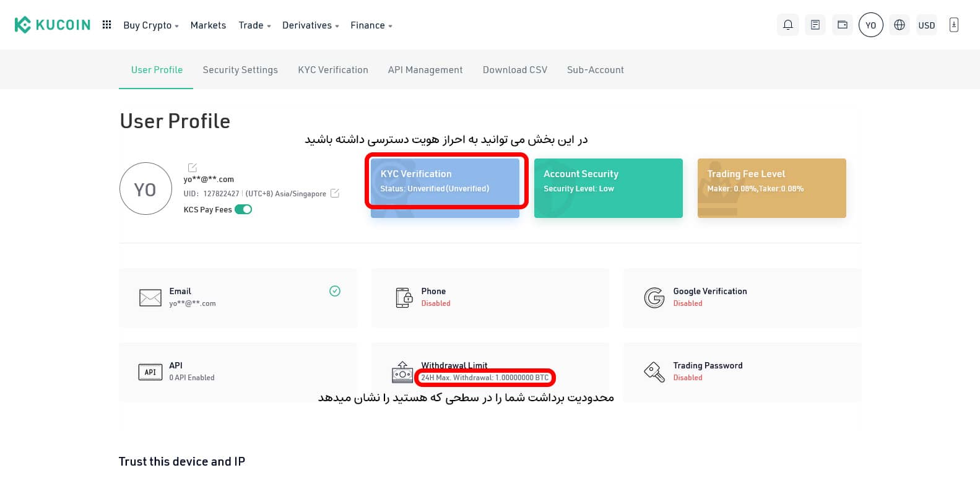Switch to Sub-Account tab
The image size is (980, 504).
pos(596,70)
